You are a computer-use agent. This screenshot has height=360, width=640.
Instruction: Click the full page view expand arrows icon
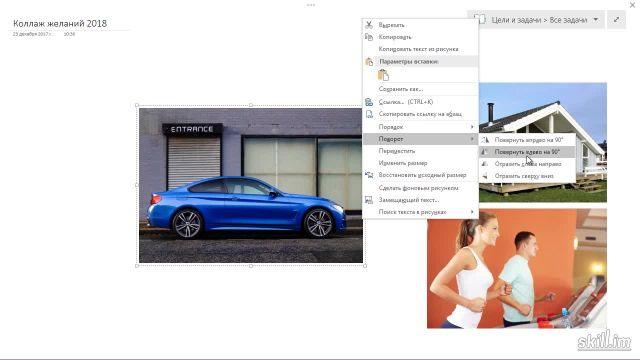pos(616,20)
